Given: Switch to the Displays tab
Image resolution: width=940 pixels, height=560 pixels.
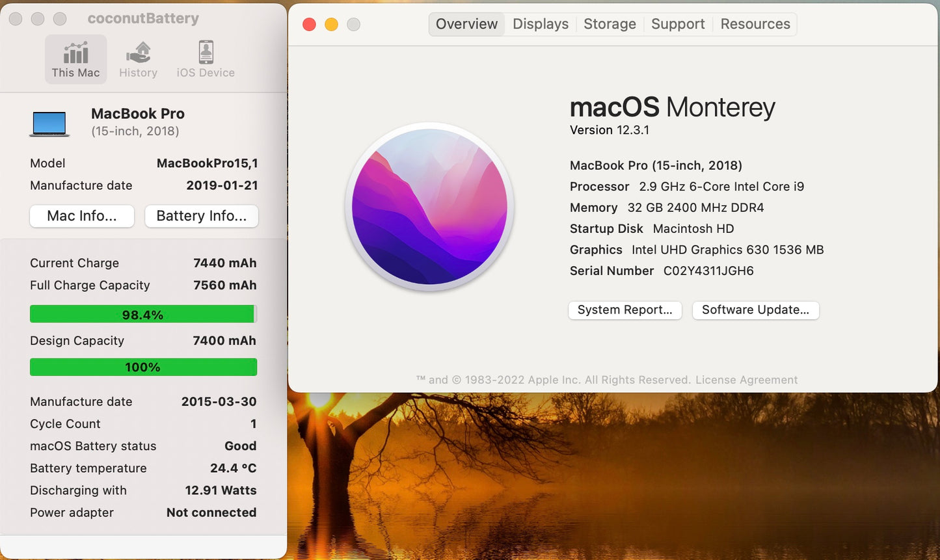Looking at the screenshot, I should 540,23.
